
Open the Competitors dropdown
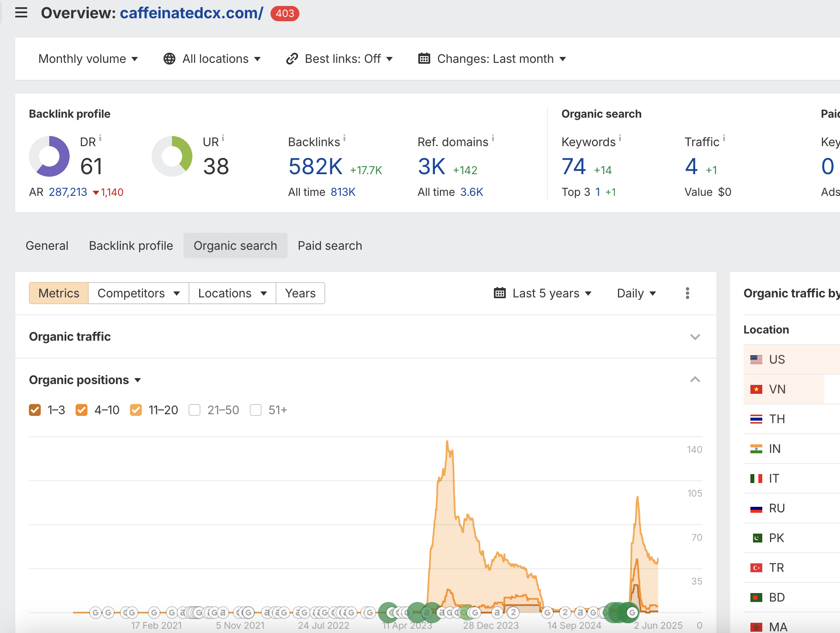click(138, 293)
